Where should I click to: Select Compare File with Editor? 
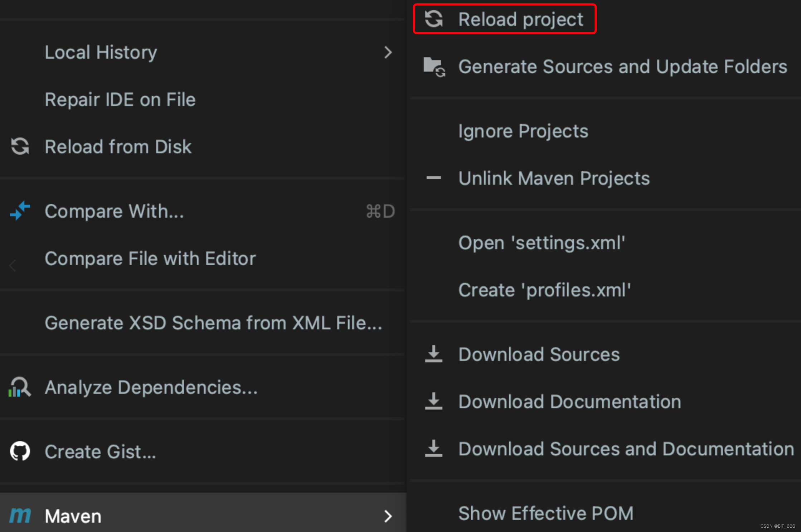(x=150, y=258)
